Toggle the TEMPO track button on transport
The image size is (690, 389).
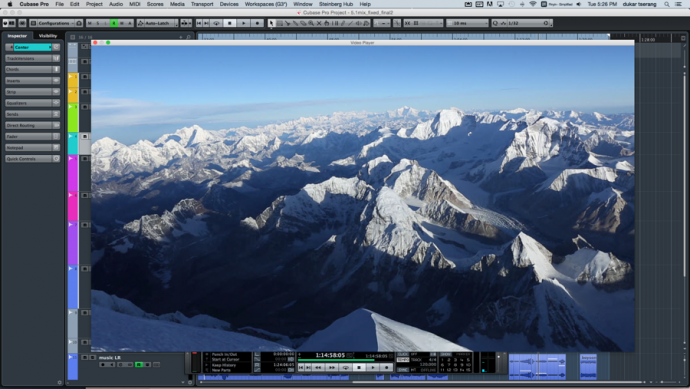(403, 360)
